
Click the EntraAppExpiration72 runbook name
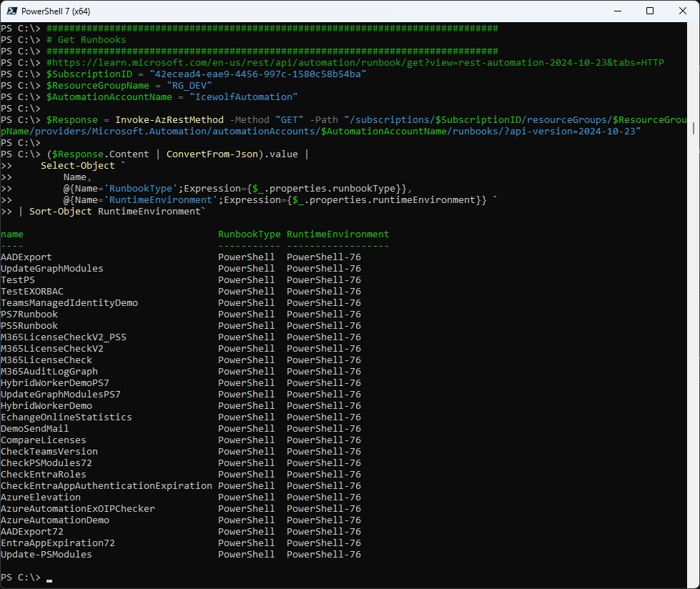pyautogui.click(x=58, y=543)
